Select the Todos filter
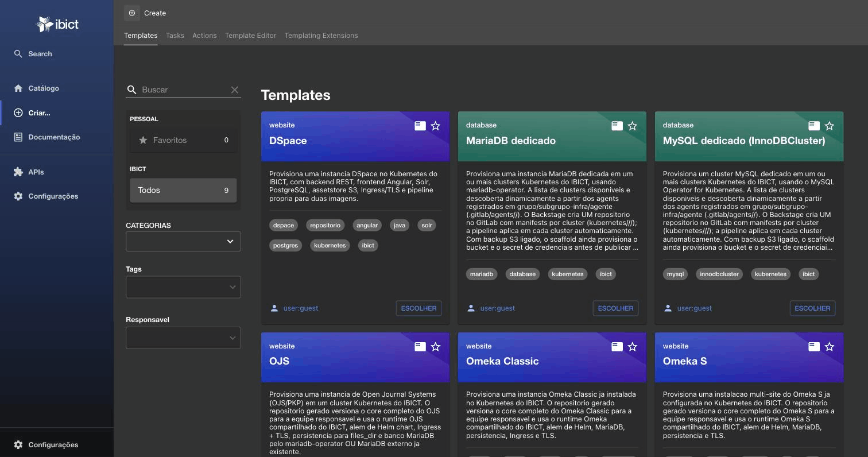The image size is (868, 457). [x=183, y=190]
